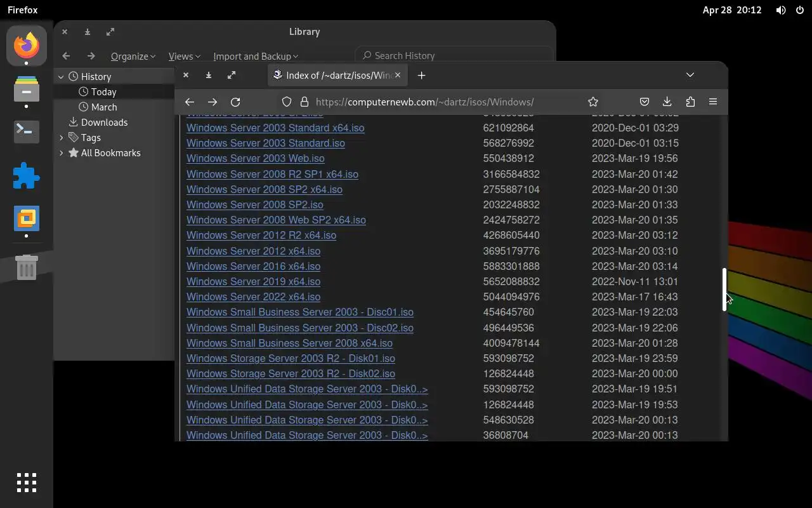812x508 pixels.
Task: Download Windows Server 2012 x64.iso
Action: [x=254, y=251]
